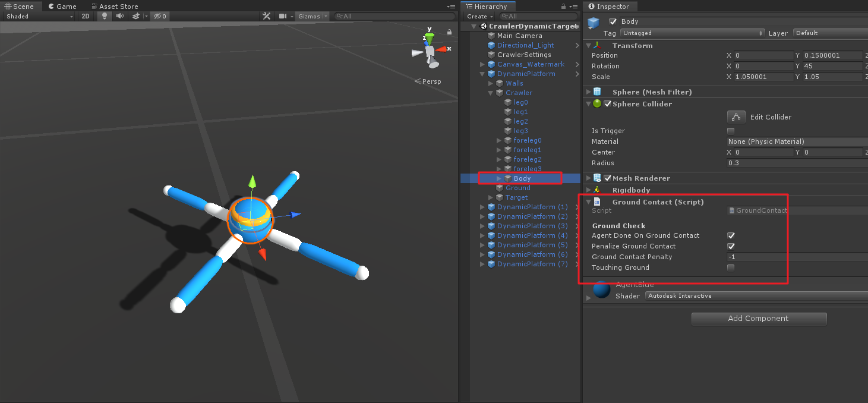
Task: Toggle the scene gizmo rotation lock icon
Action: click(x=449, y=32)
